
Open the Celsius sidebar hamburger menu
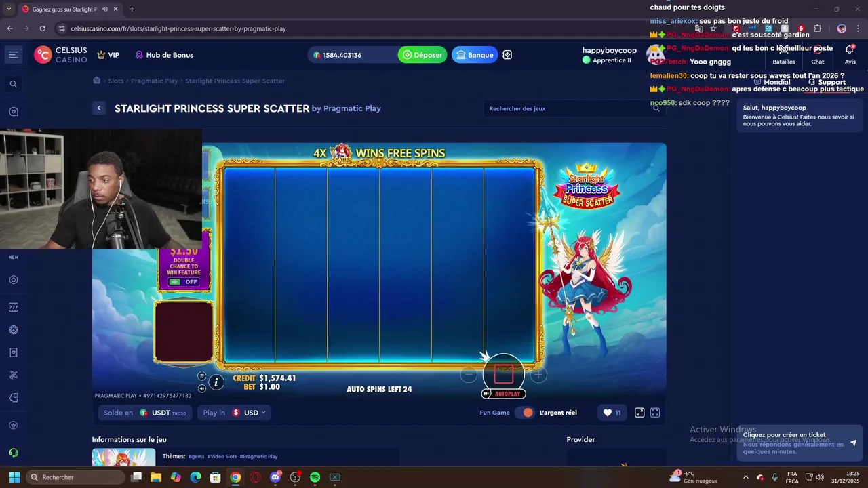(13, 55)
